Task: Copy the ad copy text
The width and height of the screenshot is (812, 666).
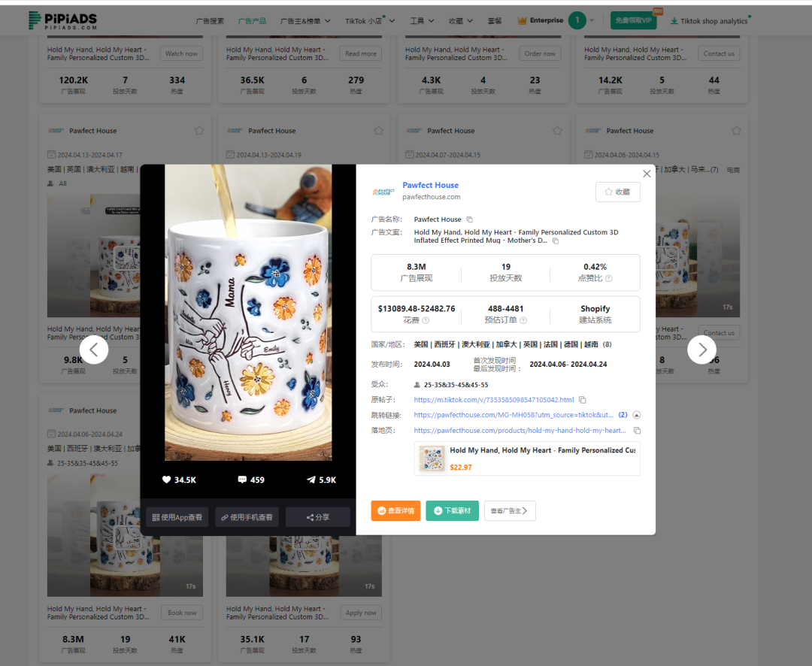Action: (556, 241)
